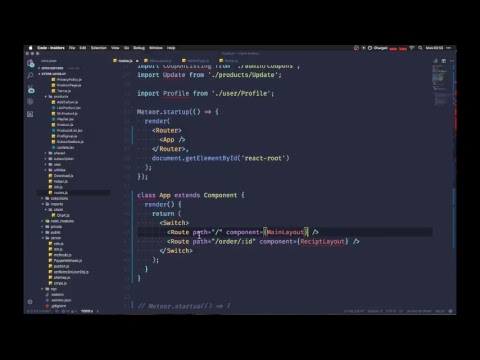Open the Window menu
This screenshot has height=360, width=480.
[156, 48]
